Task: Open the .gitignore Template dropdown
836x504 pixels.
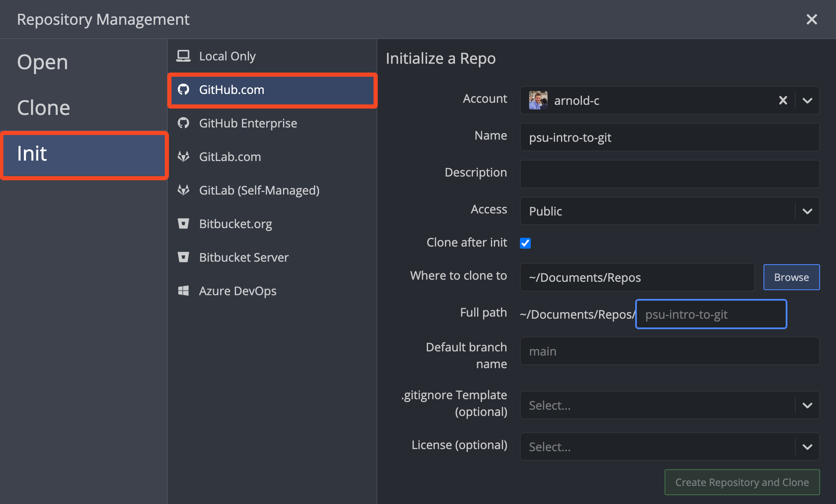Action: [x=807, y=405]
